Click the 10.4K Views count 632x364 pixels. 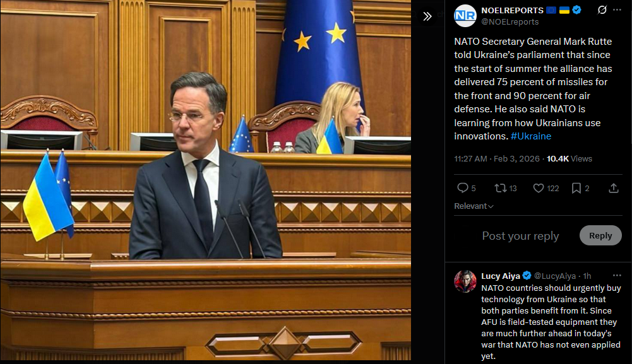click(x=569, y=158)
